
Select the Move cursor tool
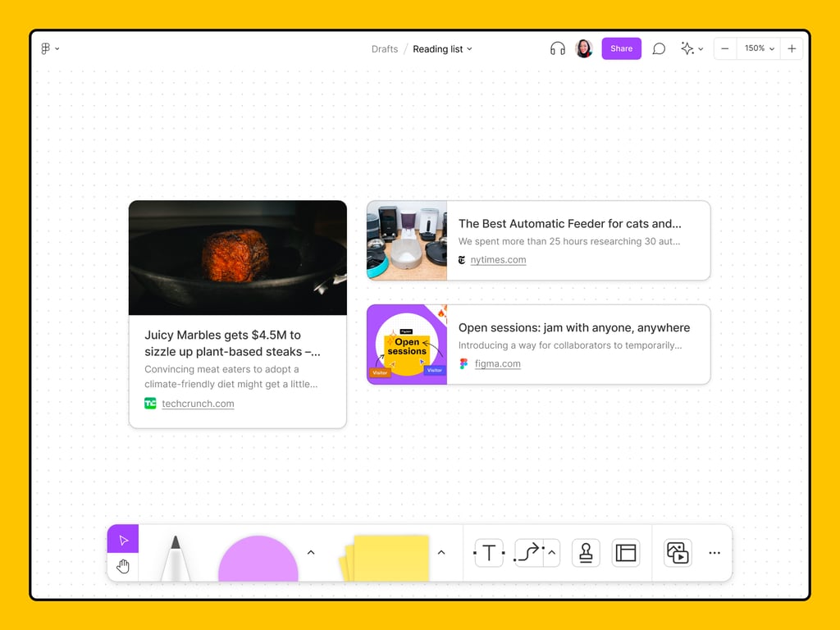[x=123, y=540]
